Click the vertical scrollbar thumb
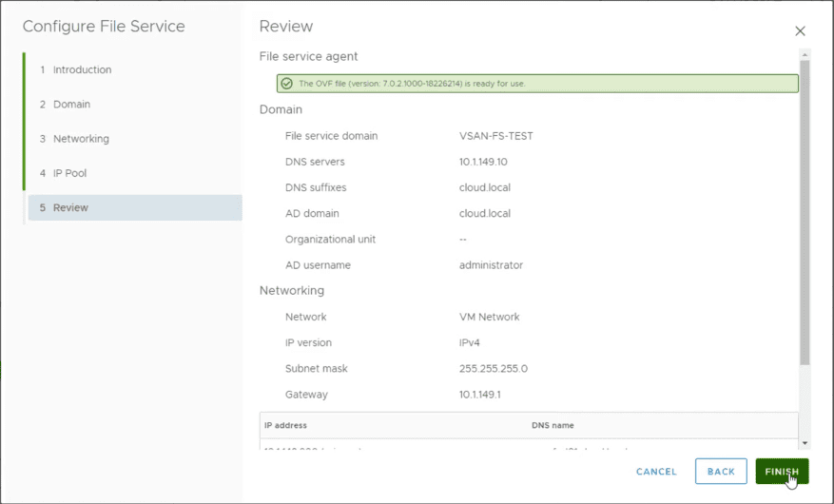This screenshot has height=504, width=834. pos(805,212)
